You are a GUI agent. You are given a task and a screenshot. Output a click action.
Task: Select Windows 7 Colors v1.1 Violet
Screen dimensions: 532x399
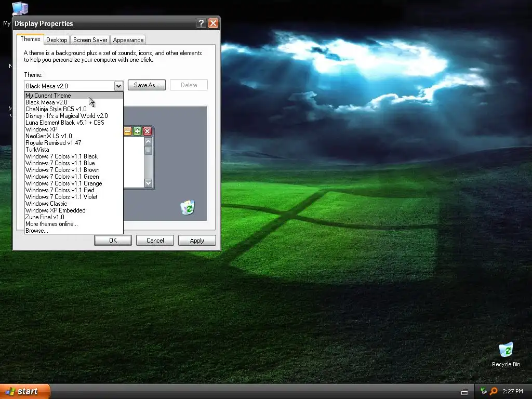click(x=74, y=197)
